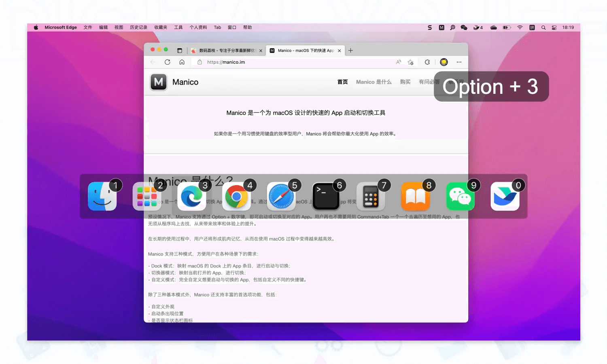This screenshot has height=364, width=607.
Task: Add this page to favorites
Action: coord(411,62)
